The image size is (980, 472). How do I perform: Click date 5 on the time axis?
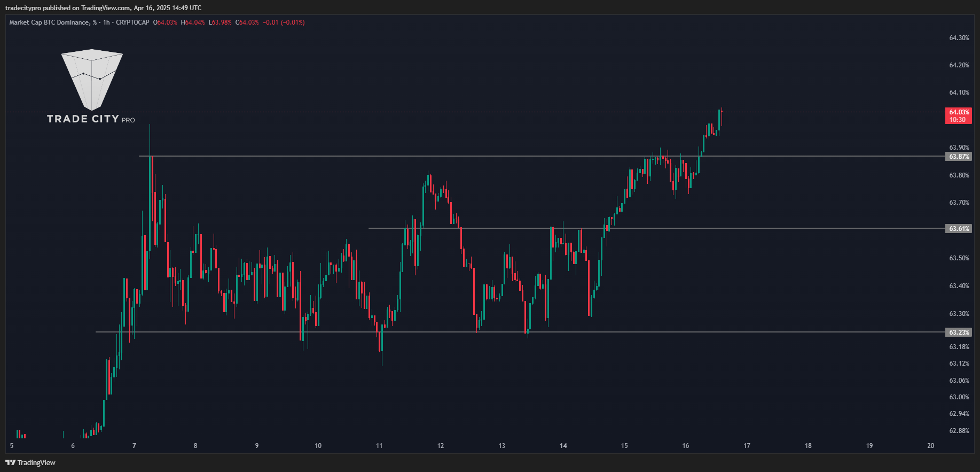(x=12, y=446)
